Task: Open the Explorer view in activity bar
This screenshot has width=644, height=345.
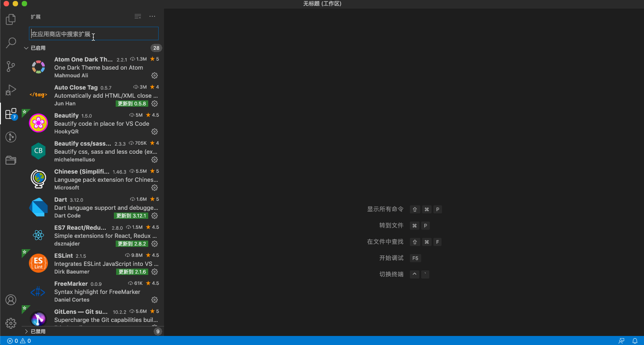Action: (x=11, y=19)
